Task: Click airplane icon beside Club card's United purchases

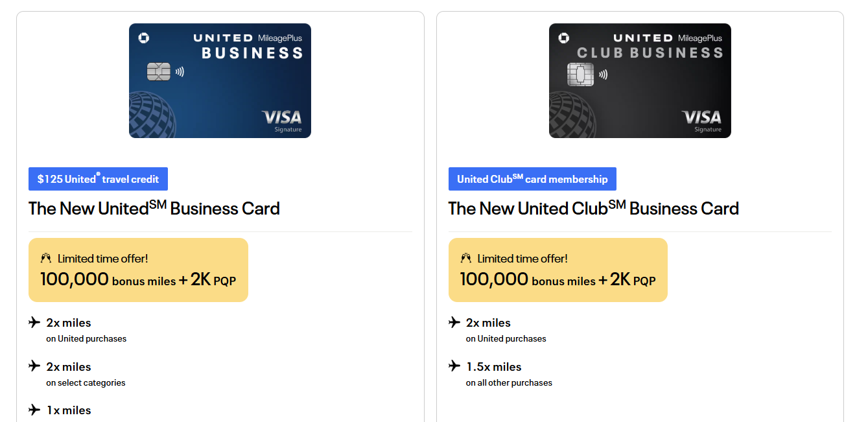Action: click(x=454, y=322)
